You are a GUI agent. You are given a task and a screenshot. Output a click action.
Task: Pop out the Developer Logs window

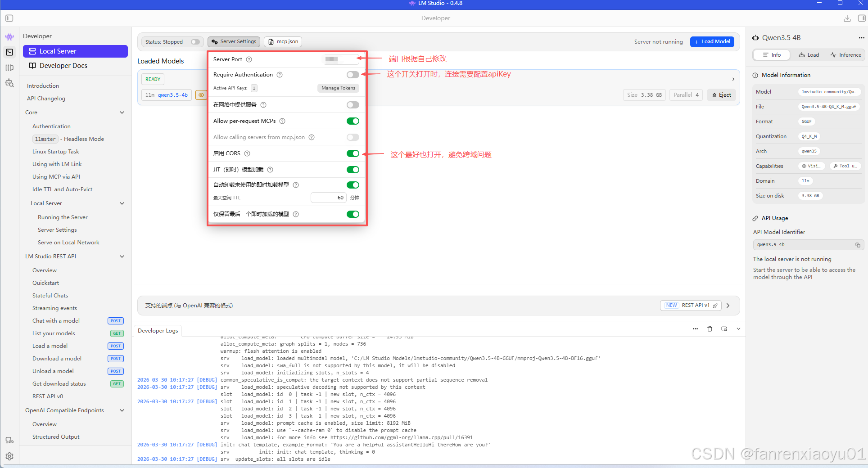[724, 329]
